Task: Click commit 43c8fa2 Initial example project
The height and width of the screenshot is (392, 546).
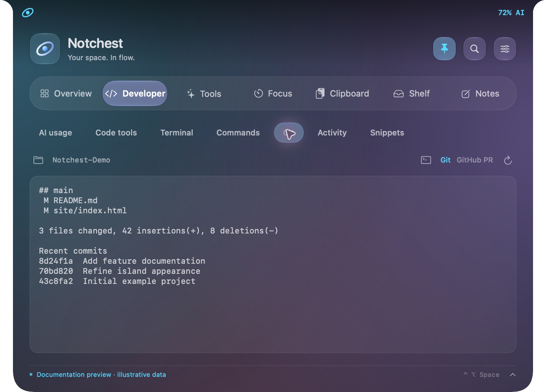Action: point(117,281)
